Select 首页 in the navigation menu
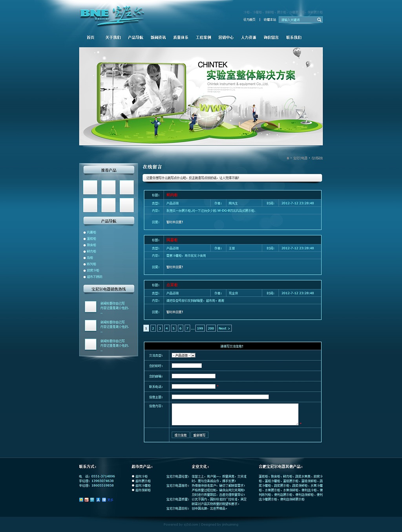Image resolution: width=402 pixels, height=532 pixels. [x=90, y=38]
